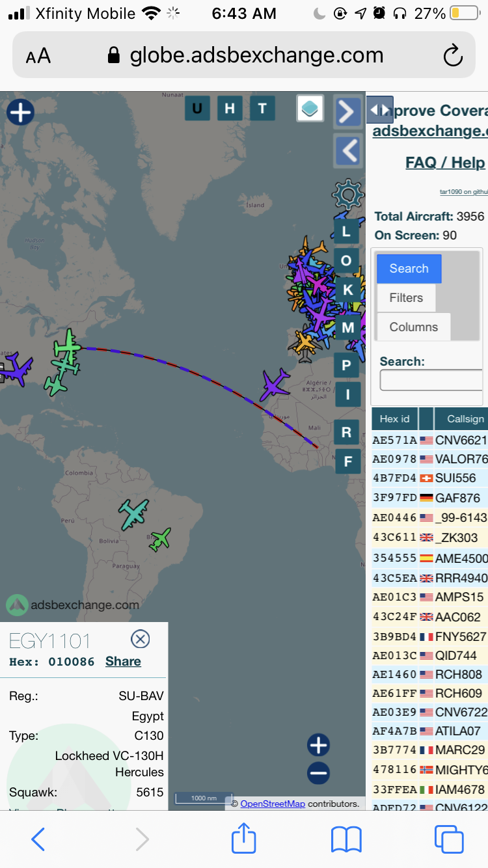Select teal aircraft icon over Bolivia
The image size is (488, 868).
(x=134, y=514)
